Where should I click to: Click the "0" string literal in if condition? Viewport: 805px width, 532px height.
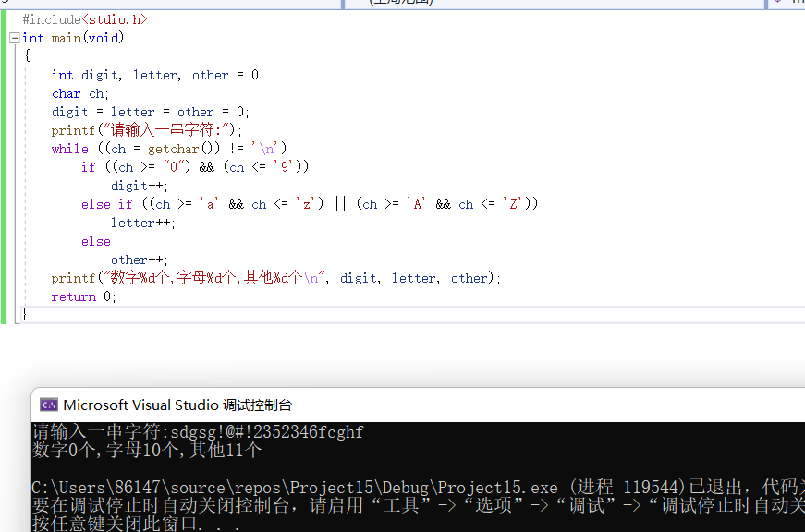pyautogui.click(x=173, y=167)
